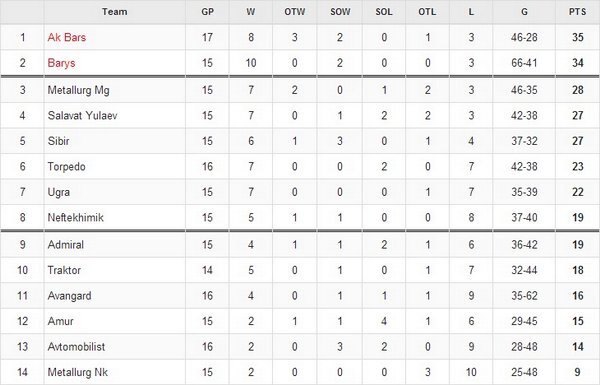Select Metallurg Nk in last place

pyautogui.click(x=78, y=372)
